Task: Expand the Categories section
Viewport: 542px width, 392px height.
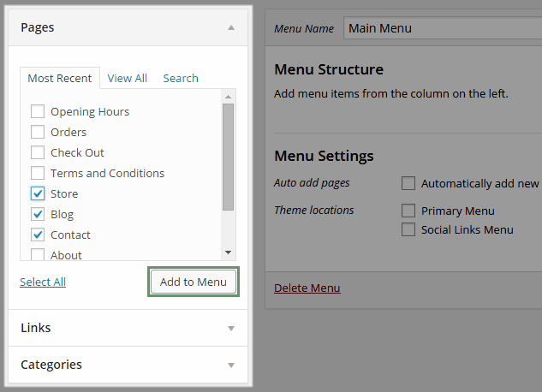Action: pyautogui.click(x=231, y=365)
